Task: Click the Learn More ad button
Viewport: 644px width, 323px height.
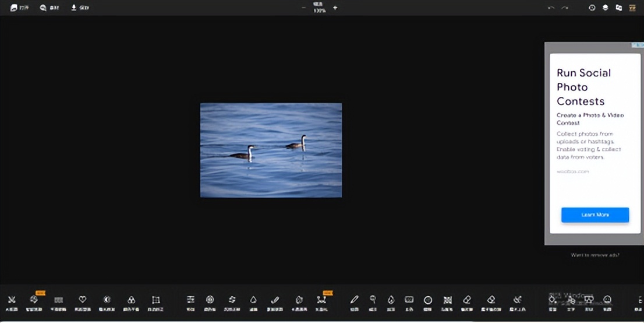Action: pyautogui.click(x=595, y=215)
